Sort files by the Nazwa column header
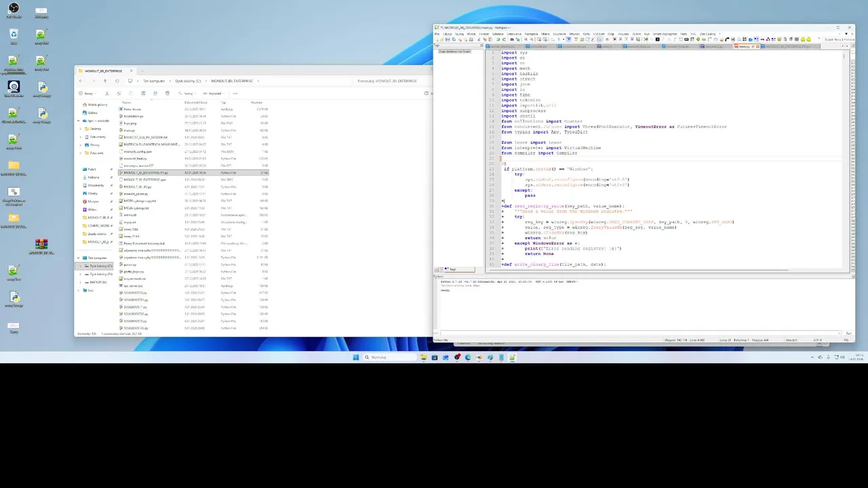This screenshot has height=488, width=868. (x=127, y=102)
